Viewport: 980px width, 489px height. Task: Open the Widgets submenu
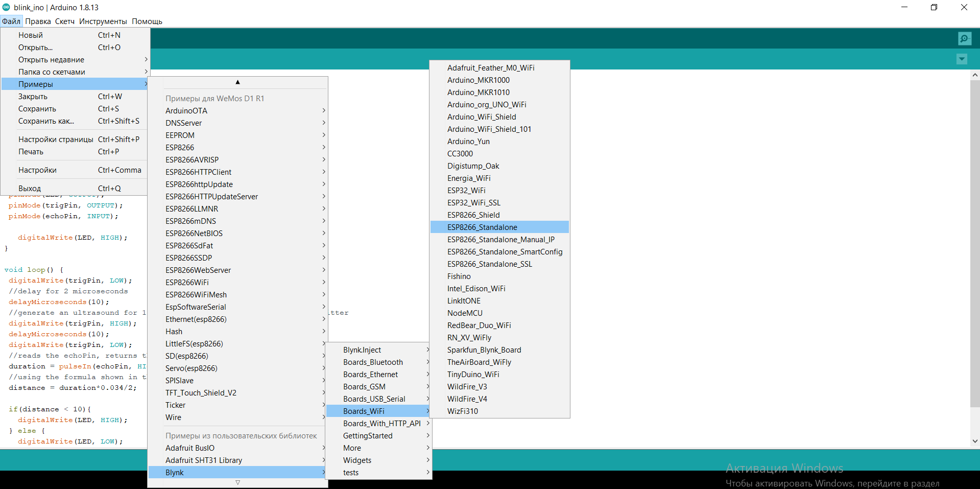pyautogui.click(x=378, y=460)
